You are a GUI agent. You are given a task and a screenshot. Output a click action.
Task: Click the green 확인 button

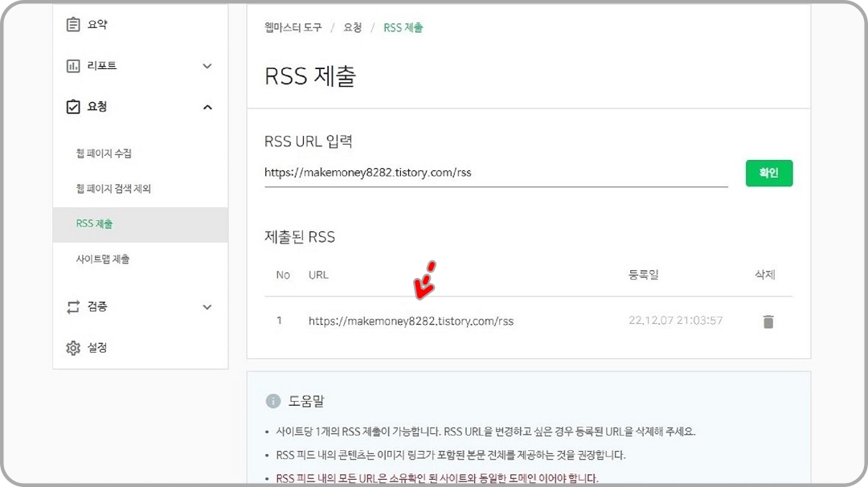[768, 172]
